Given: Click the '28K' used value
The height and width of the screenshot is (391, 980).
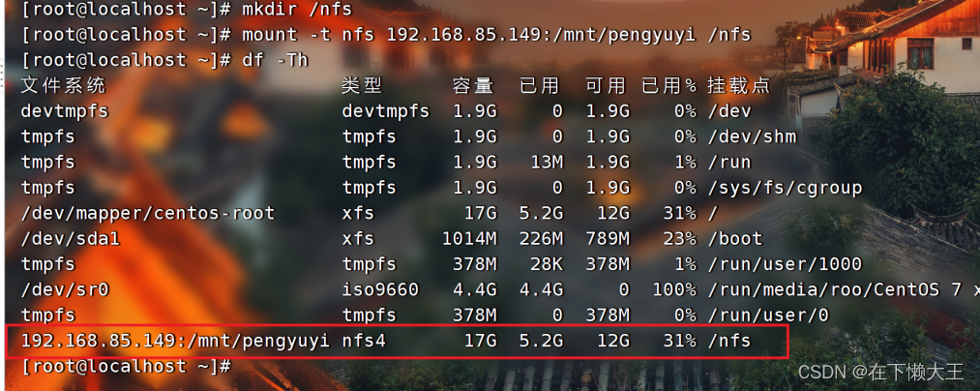Looking at the screenshot, I should [x=547, y=264].
